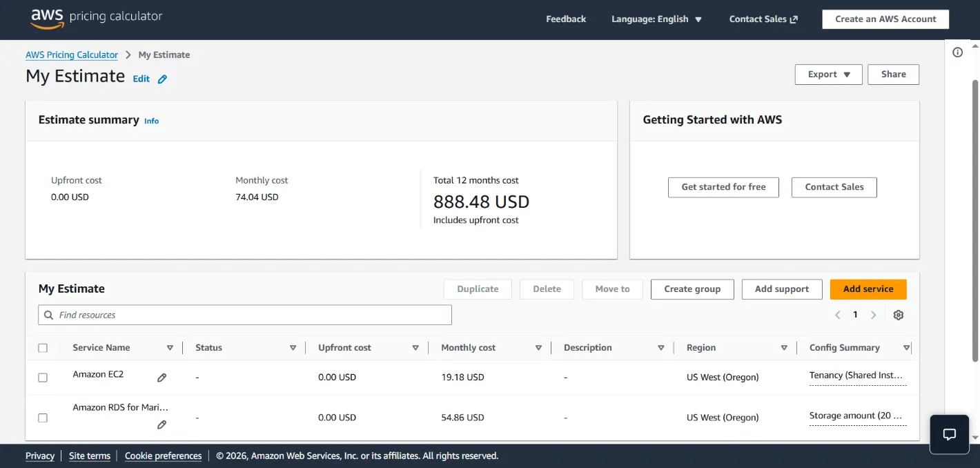Click the page vertical scrollbar
The width and height of the screenshot is (980, 468).
click(975, 221)
